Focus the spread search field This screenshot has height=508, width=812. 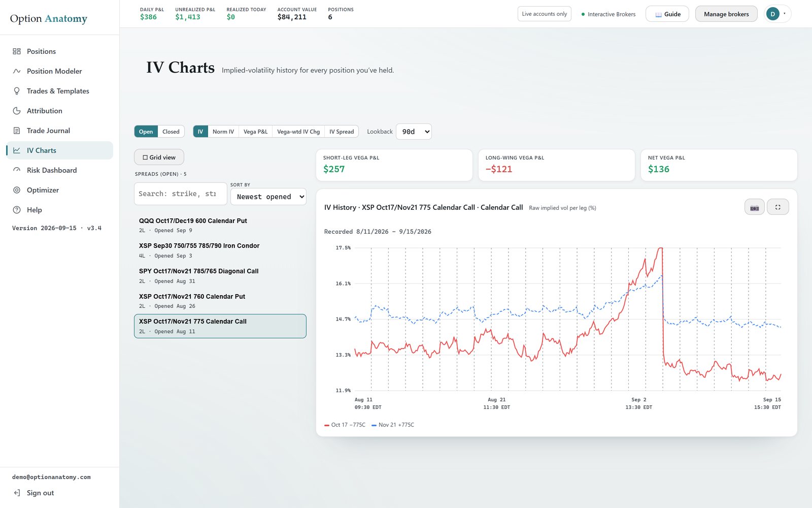tap(181, 194)
